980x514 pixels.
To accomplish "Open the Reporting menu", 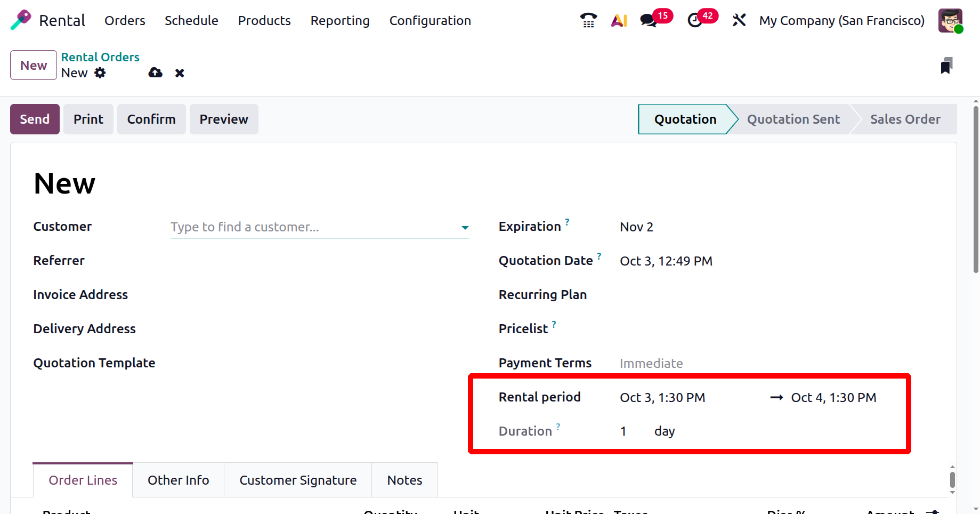I will [x=339, y=21].
